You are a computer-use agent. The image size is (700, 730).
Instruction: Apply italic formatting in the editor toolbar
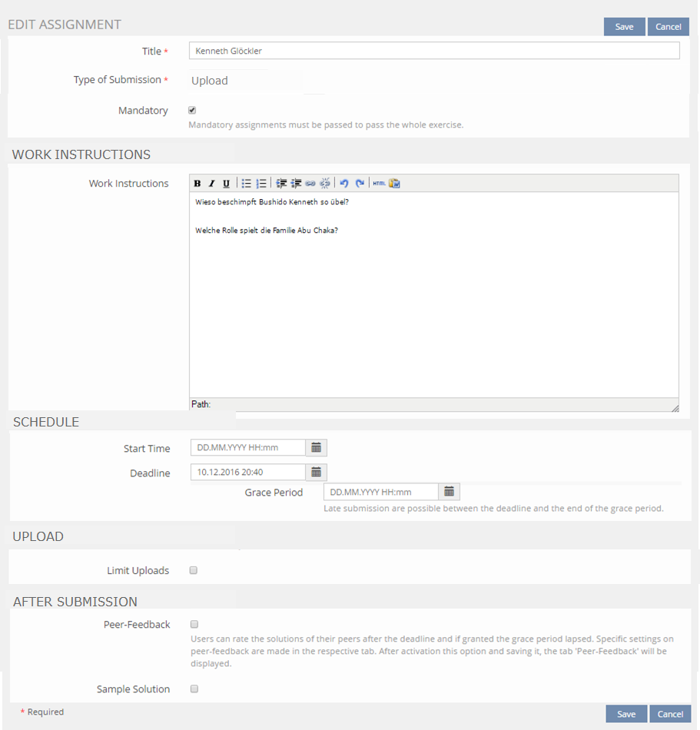[x=211, y=184]
